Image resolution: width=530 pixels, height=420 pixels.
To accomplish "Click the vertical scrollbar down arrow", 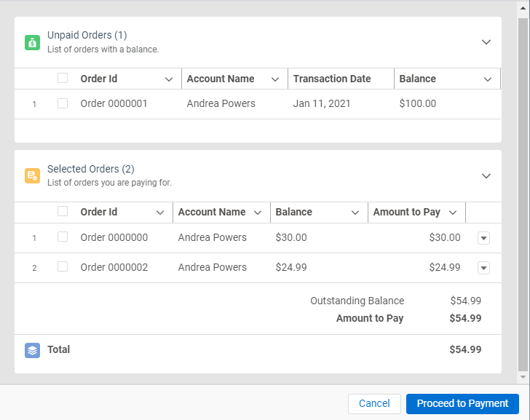I will click(x=523, y=377).
